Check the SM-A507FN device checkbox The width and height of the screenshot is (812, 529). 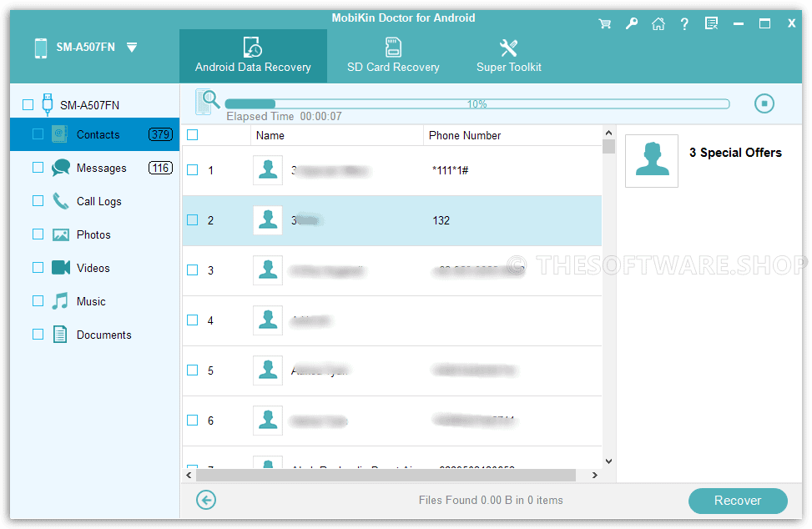28,105
